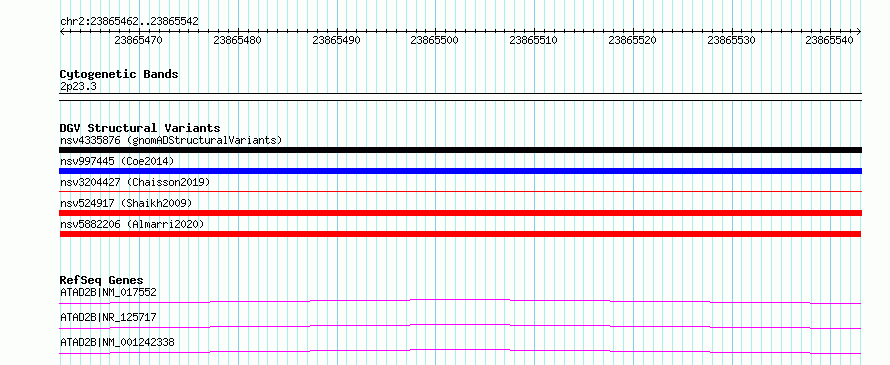Screen dimensions: 890x365
Task: Click the magenta ATAD2B NR_125717 intron line
Action: (460, 326)
